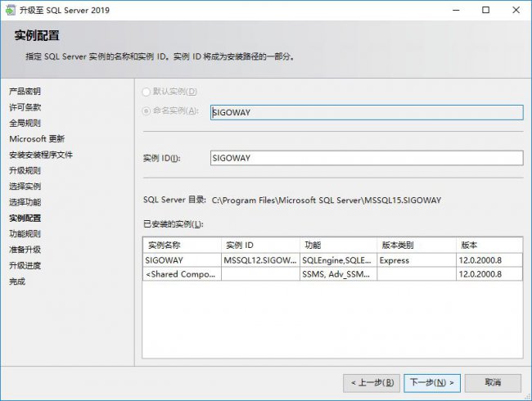Screen dimensions: 532x401
Task: Click Shared Components row's 12.0.2000.8 version
Action: tap(489, 274)
